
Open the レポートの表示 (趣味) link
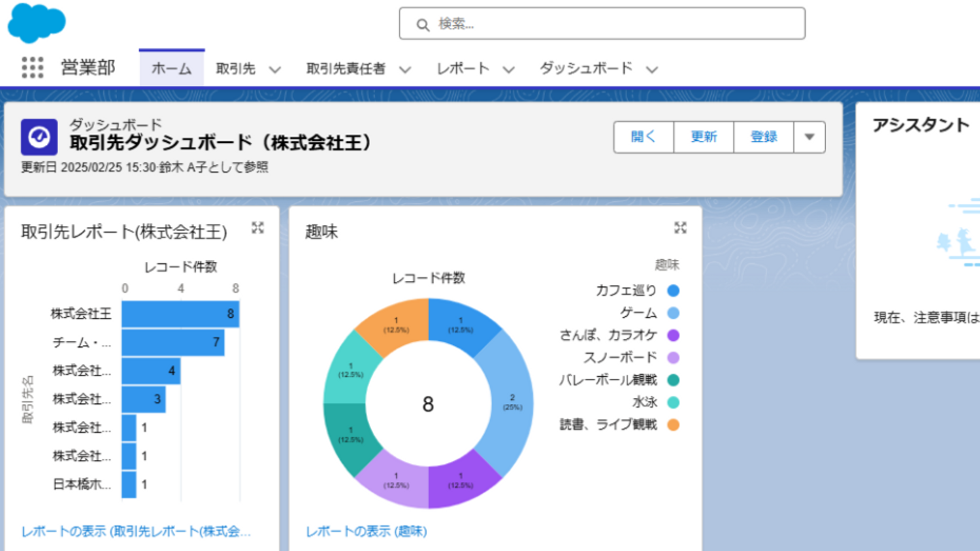coord(366,531)
